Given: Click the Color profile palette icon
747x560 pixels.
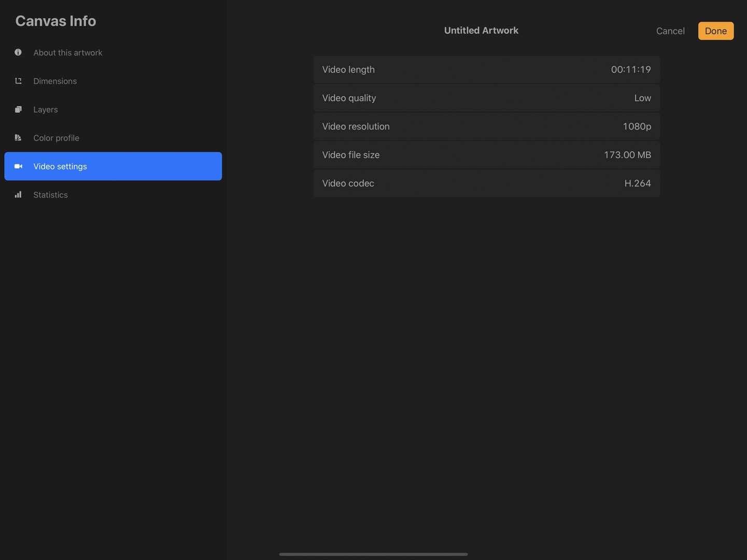Looking at the screenshot, I should [18, 138].
